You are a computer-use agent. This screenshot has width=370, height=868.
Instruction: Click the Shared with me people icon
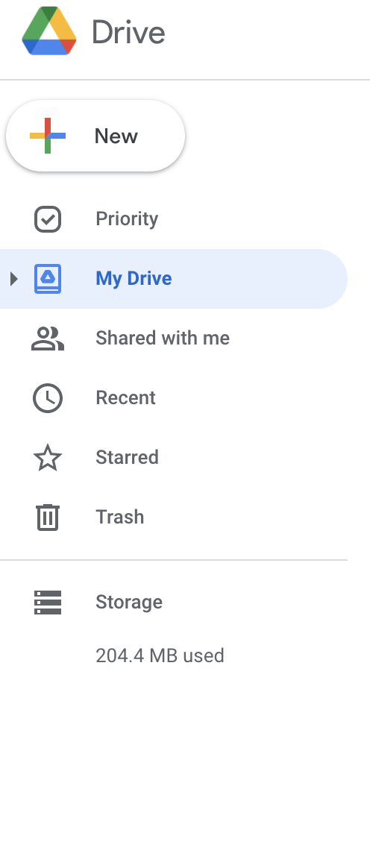tap(48, 339)
